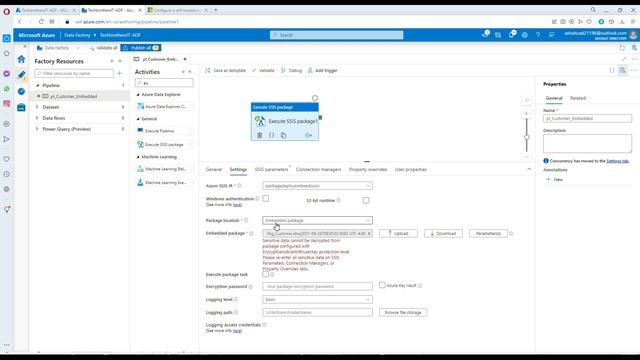Viewport: 640px width, 360px height.
Task: Click Debug in pipeline toolbar
Action: [291, 71]
